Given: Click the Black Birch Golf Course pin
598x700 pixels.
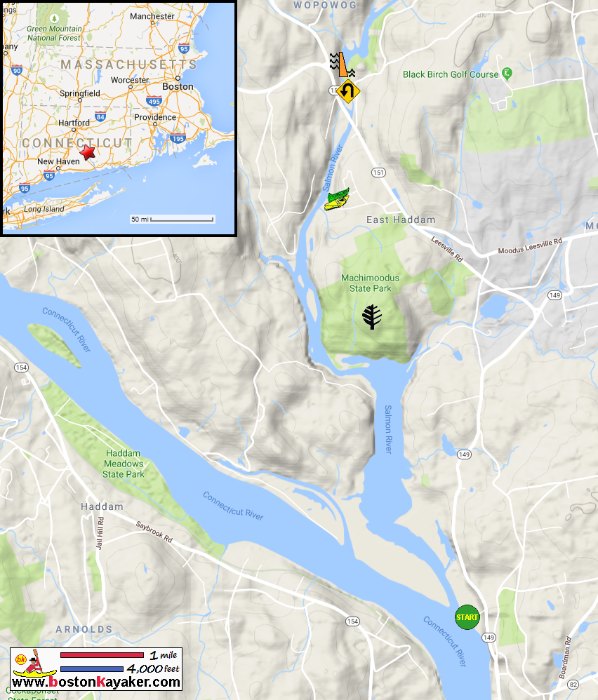Looking at the screenshot, I should [x=507, y=74].
